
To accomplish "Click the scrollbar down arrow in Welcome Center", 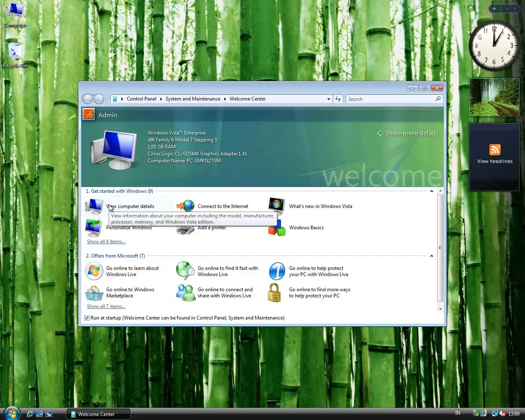I will coord(441,309).
